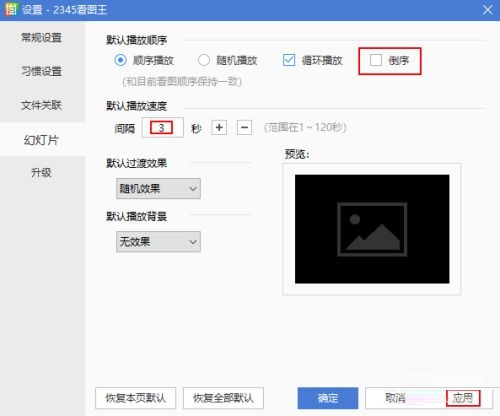Open the 升级 tab
Screen dimensions: 500x416
[x=42, y=173]
